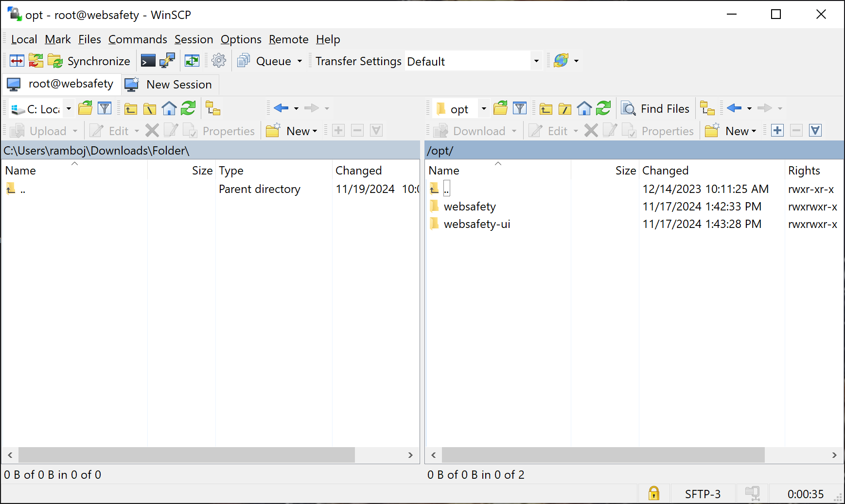The image size is (845, 504).
Task: Open dropdown arrow next to globe icon
Action: 576,61
